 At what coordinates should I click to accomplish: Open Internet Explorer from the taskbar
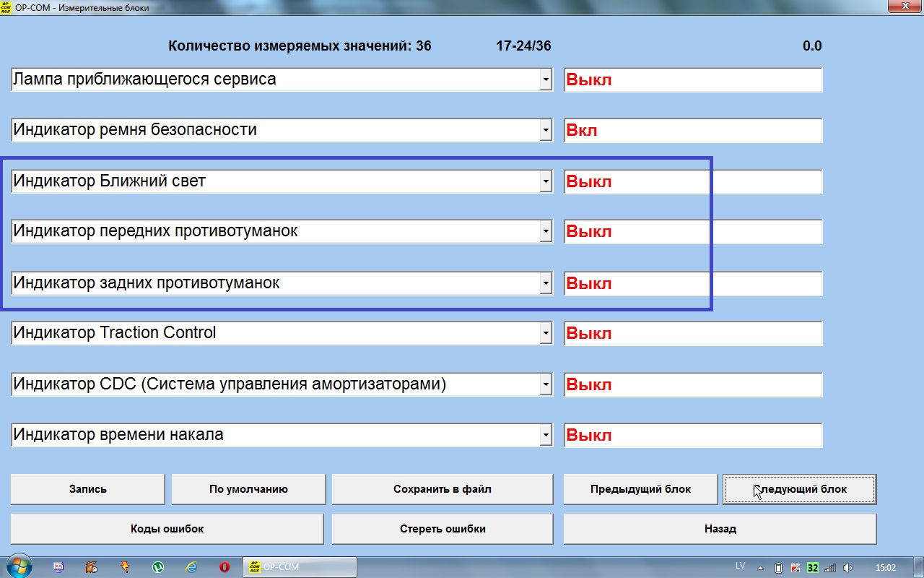[x=191, y=567]
